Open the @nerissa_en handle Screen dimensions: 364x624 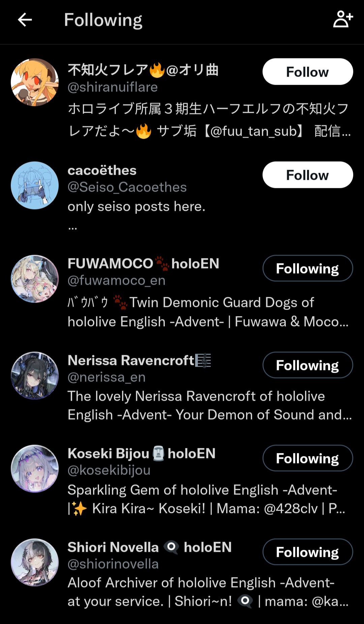click(x=107, y=377)
